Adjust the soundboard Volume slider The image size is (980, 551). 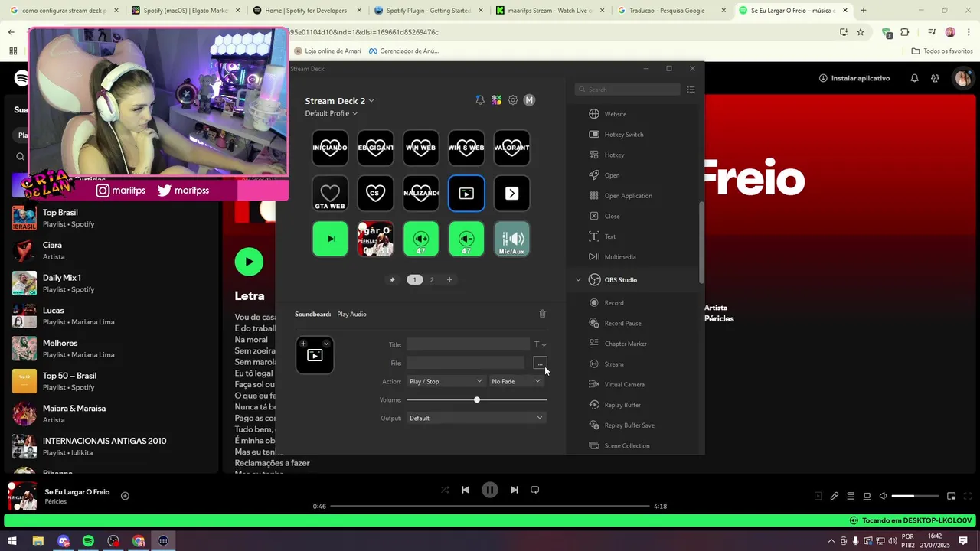point(476,400)
